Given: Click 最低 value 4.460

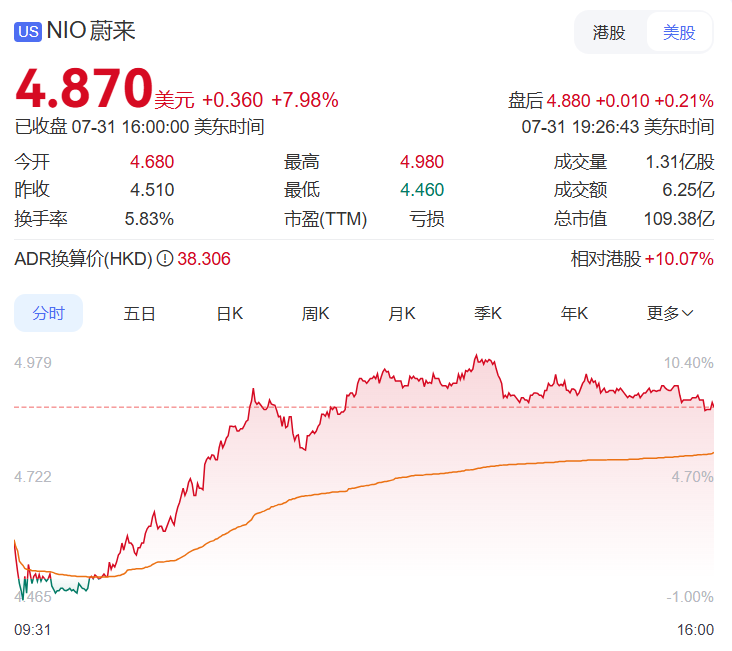Looking at the screenshot, I should (422, 190).
